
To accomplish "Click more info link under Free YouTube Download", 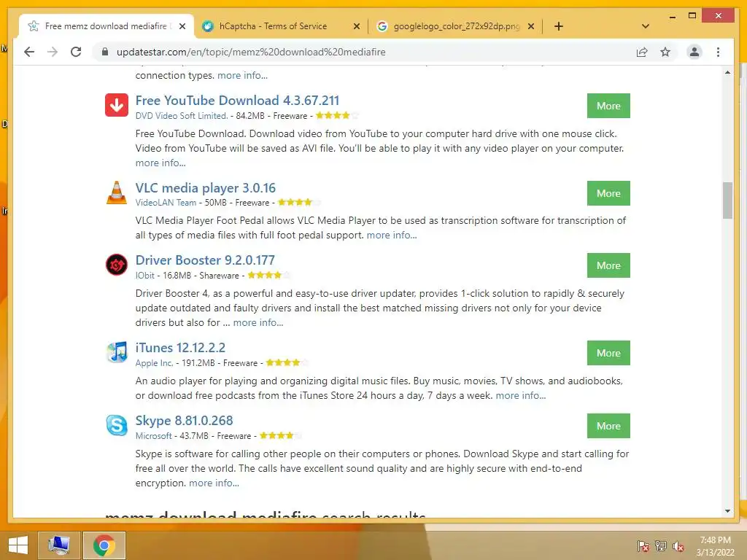I will (160, 163).
